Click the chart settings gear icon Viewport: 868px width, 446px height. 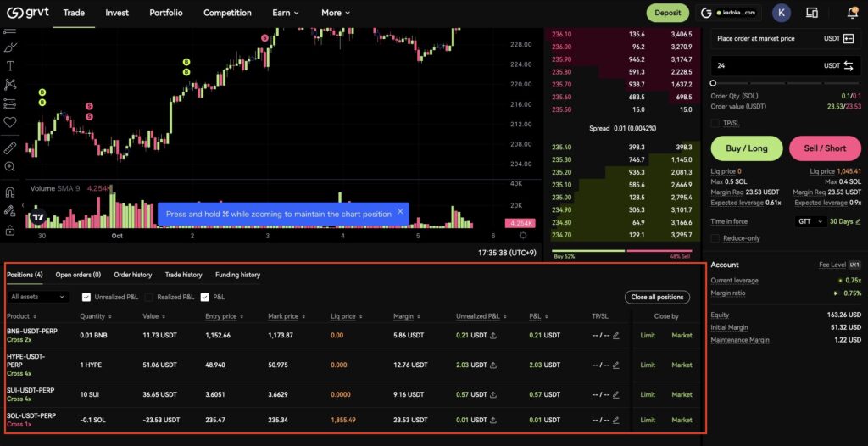[x=523, y=236]
